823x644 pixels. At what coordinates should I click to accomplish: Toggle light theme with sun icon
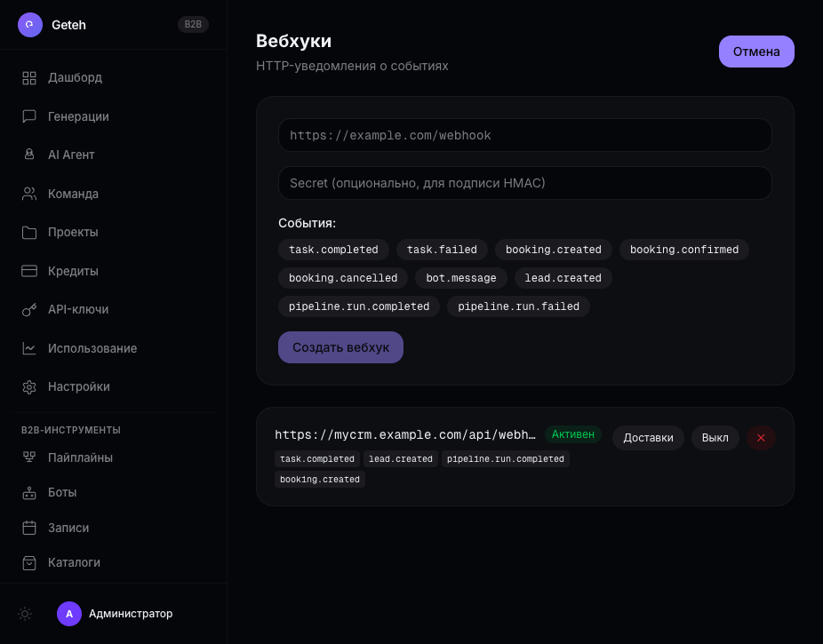(25, 614)
